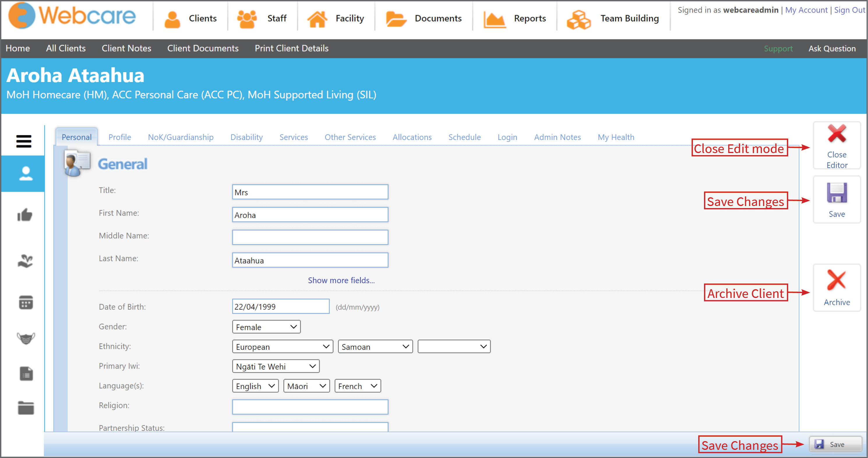Switch to the Login tab
Image resolution: width=868 pixels, height=458 pixels.
507,137
